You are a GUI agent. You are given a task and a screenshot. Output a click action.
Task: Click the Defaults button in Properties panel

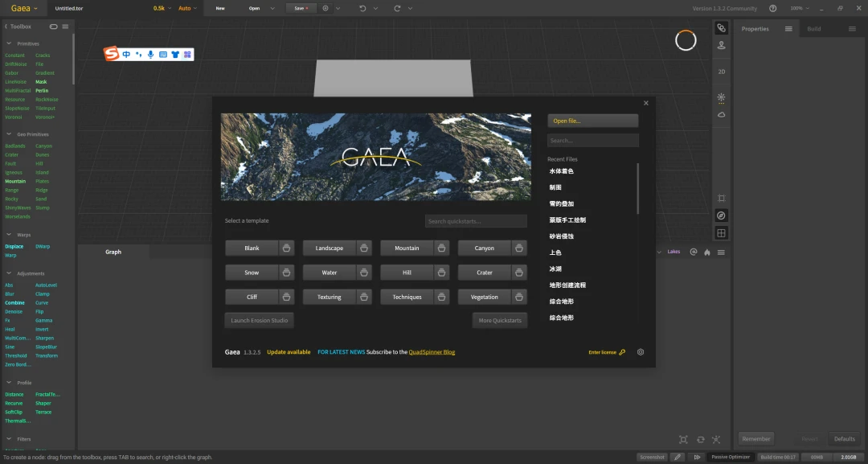(x=844, y=439)
